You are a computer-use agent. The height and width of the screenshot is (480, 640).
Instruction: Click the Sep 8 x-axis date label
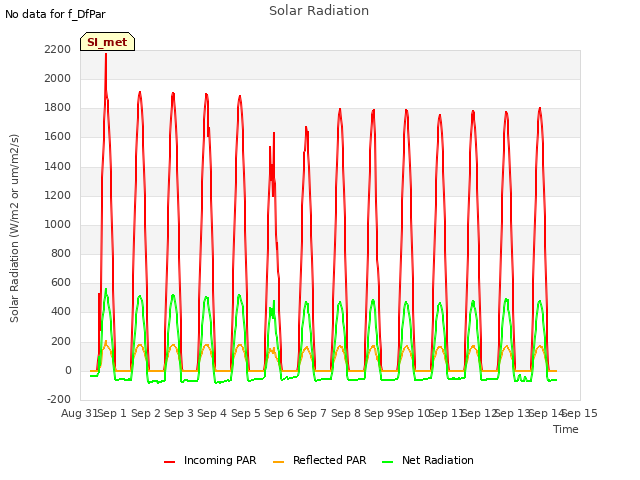[346, 413]
